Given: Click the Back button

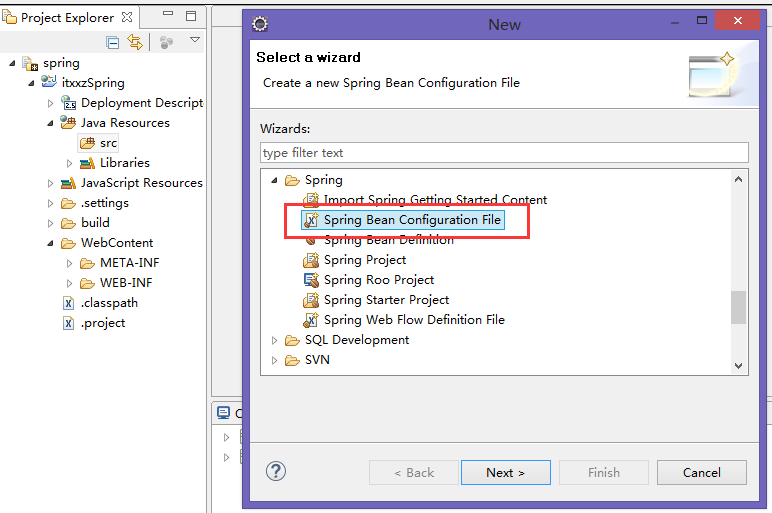Looking at the screenshot, I should pyautogui.click(x=414, y=473).
